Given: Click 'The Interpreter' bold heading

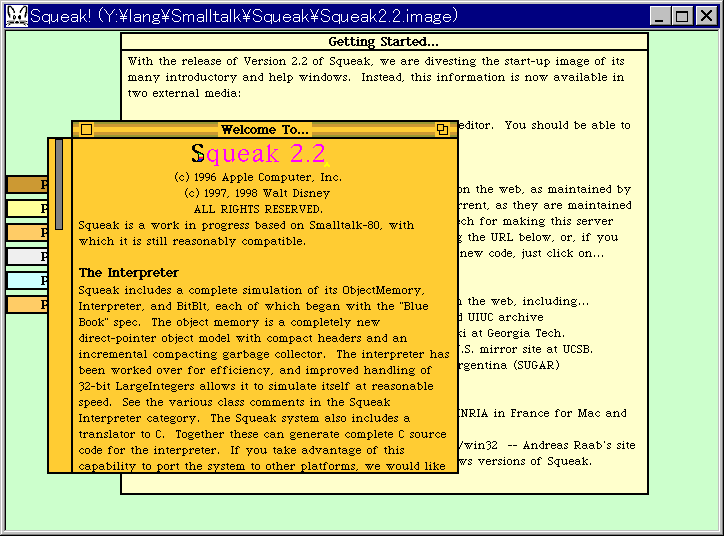Looking at the screenshot, I should [128, 273].
